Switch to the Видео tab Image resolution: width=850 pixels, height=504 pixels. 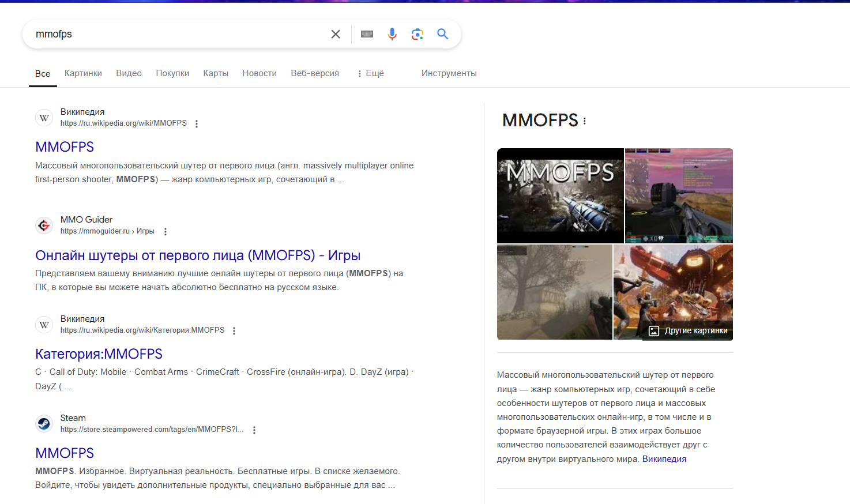tap(129, 73)
